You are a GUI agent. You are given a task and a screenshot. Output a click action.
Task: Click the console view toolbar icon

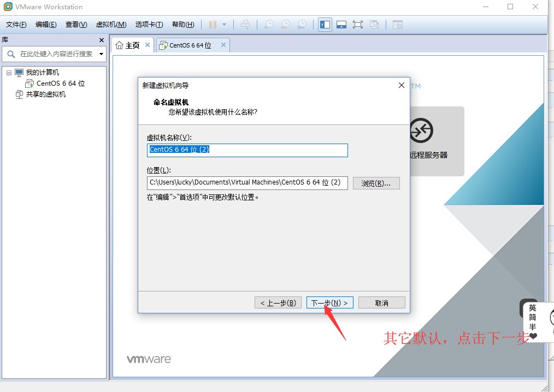click(398, 25)
